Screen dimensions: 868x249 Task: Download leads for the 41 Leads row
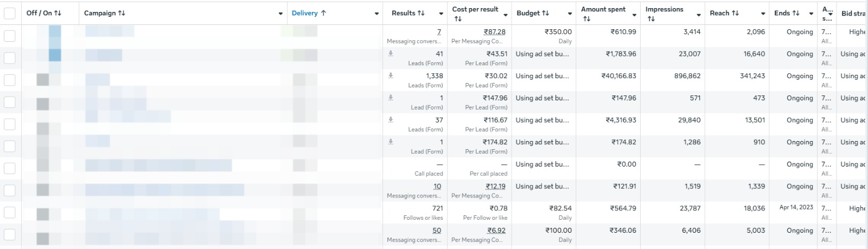tap(391, 54)
